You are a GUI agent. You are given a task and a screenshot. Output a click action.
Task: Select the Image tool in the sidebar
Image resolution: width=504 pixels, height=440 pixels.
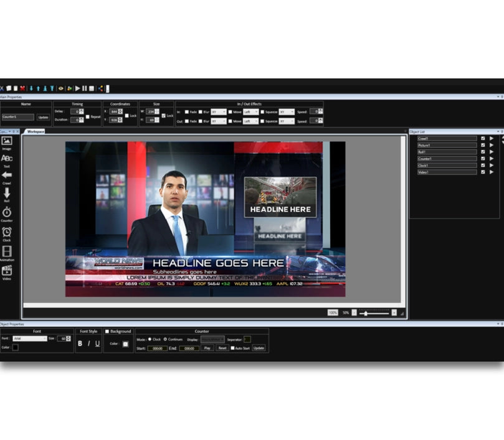[7, 141]
